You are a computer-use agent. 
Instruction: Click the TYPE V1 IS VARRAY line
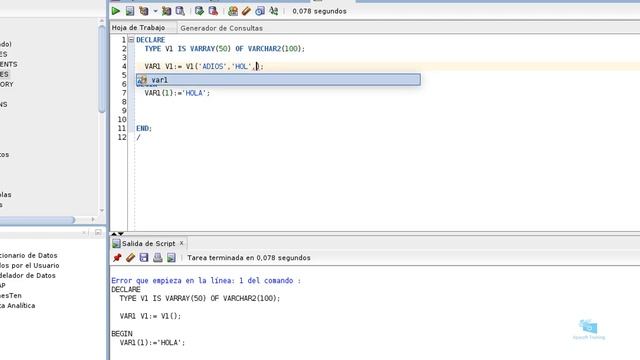click(224, 49)
